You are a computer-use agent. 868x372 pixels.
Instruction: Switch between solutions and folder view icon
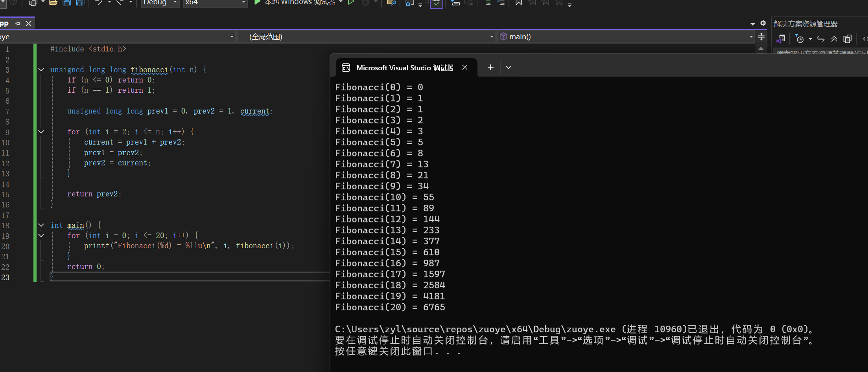coord(781,39)
